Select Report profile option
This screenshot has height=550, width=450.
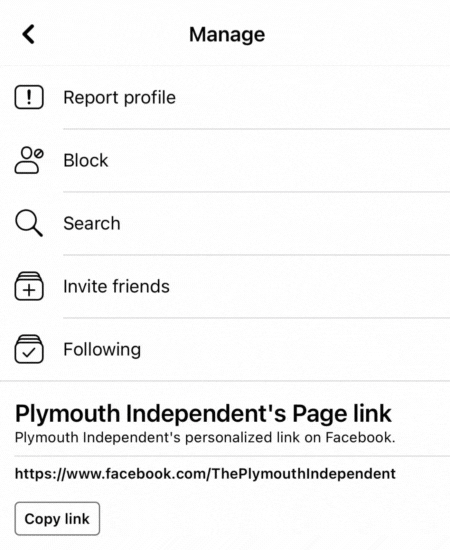225,97
